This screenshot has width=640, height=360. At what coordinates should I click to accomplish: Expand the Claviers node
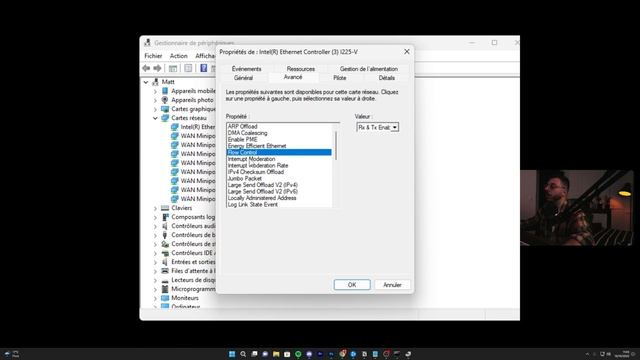(155, 208)
